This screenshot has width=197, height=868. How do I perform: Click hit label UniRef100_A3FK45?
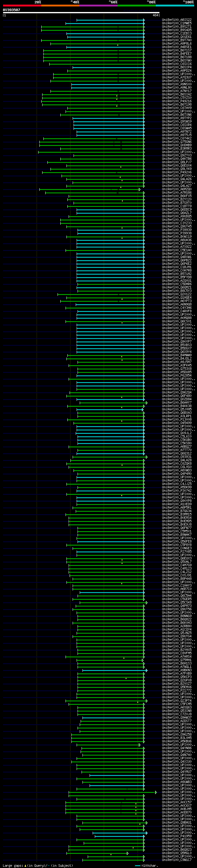pos(177,365)
